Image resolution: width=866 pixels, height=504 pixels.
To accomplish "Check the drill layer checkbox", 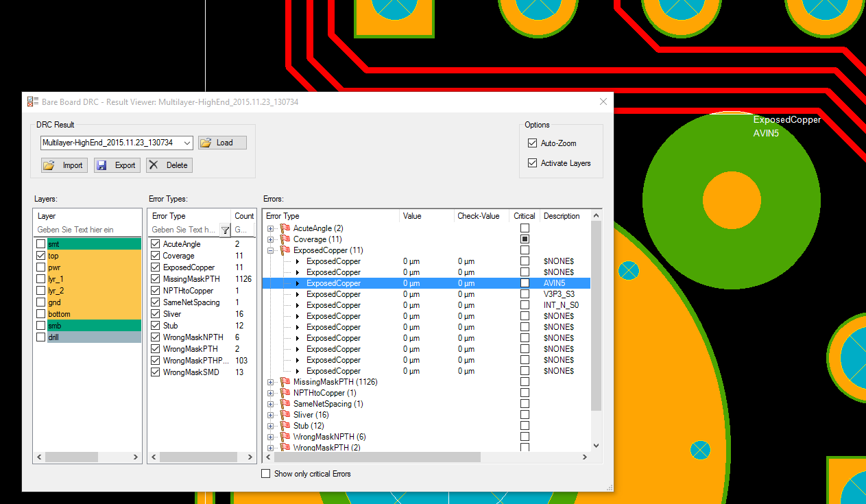I will click(x=41, y=337).
